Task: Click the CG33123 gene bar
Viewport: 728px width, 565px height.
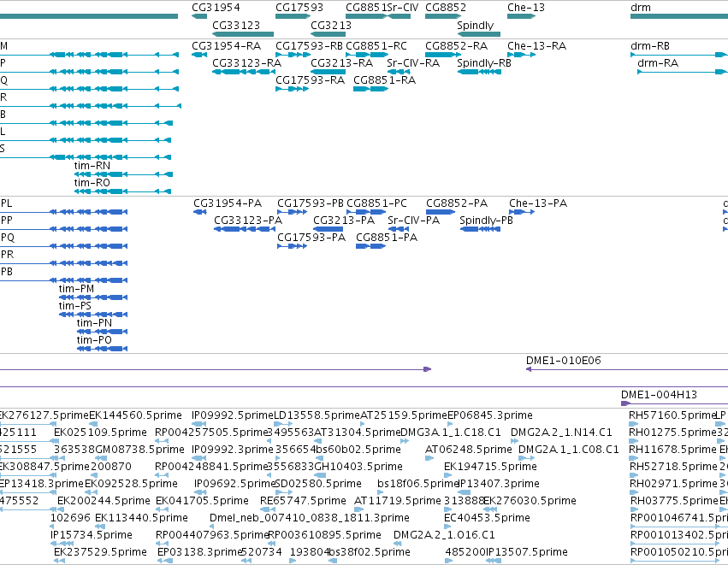Action: [x=243, y=34]
